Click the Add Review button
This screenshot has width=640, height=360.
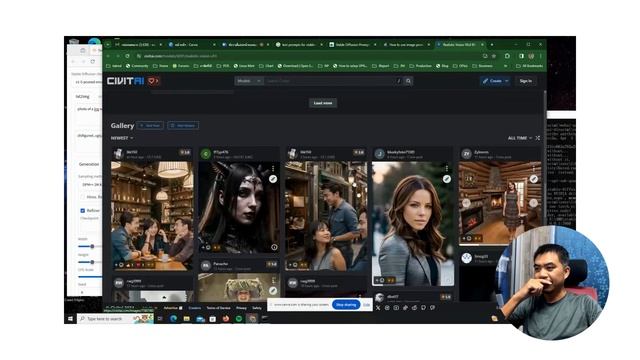[x=183, y=125]
